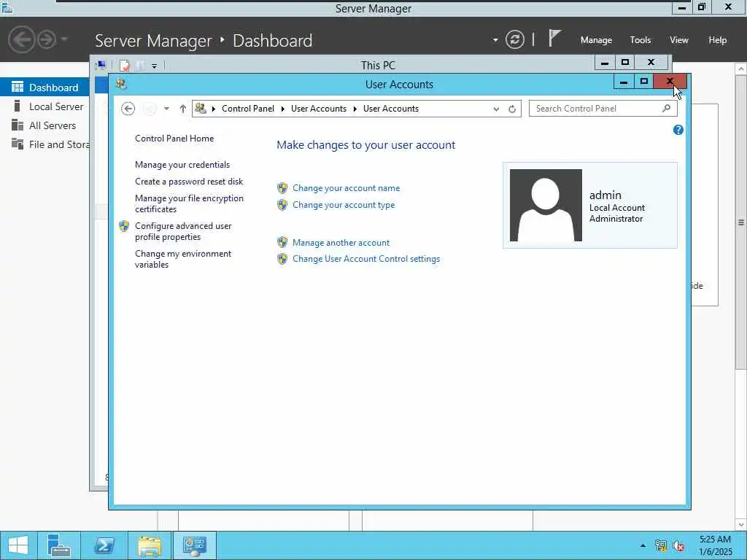
Task: Launch PowerShell from the taskbar
Action: coord(104,545)
